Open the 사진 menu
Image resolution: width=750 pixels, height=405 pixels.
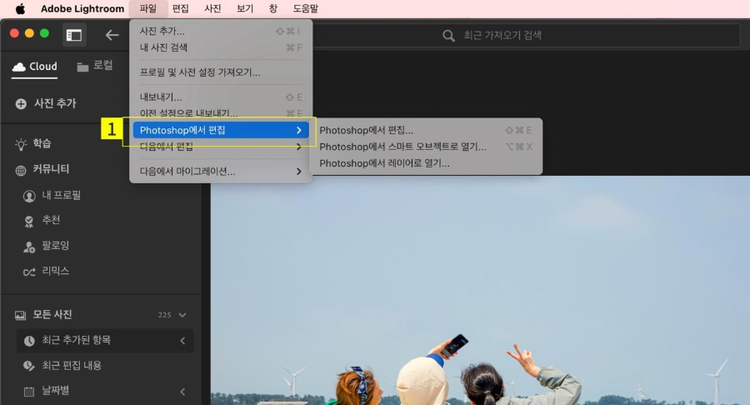pyautogui.click(x=212, y=9)
